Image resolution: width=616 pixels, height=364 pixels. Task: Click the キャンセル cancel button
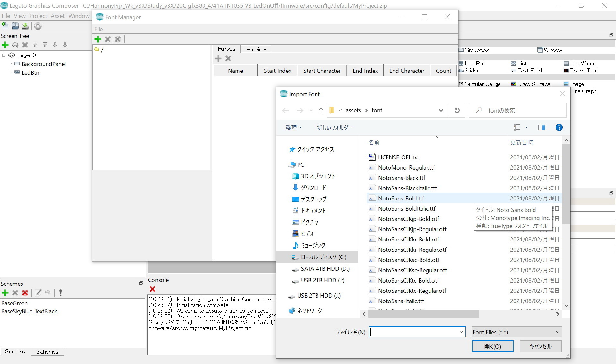pyautogui.click(x=541, y=346)
